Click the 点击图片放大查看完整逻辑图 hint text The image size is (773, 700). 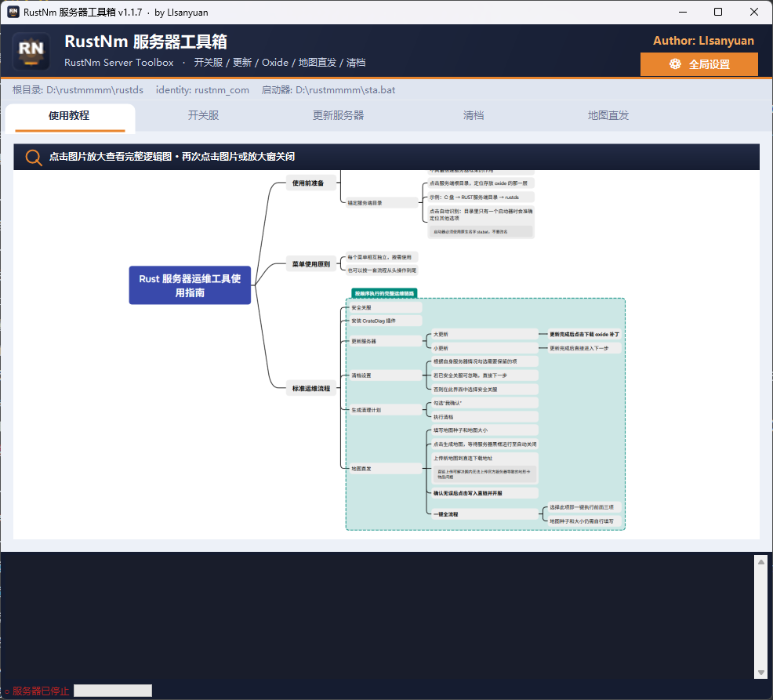tap(172, 157)
